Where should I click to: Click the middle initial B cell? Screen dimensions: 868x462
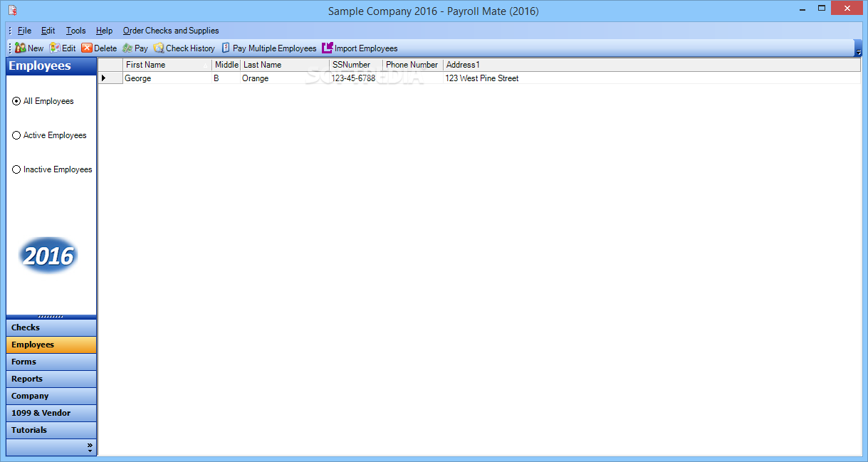point(226,78)
